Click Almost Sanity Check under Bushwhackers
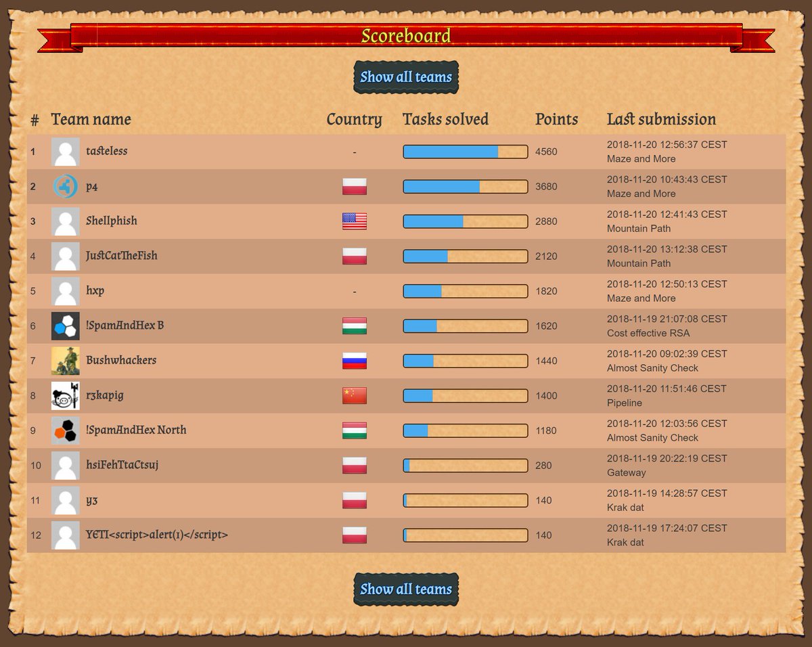The image size is (812, 647). [652, 368]
